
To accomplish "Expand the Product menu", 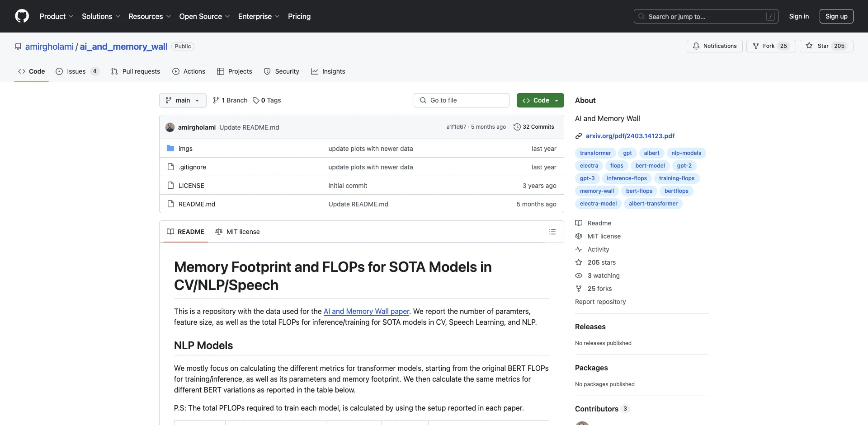I will click(57, 16).
